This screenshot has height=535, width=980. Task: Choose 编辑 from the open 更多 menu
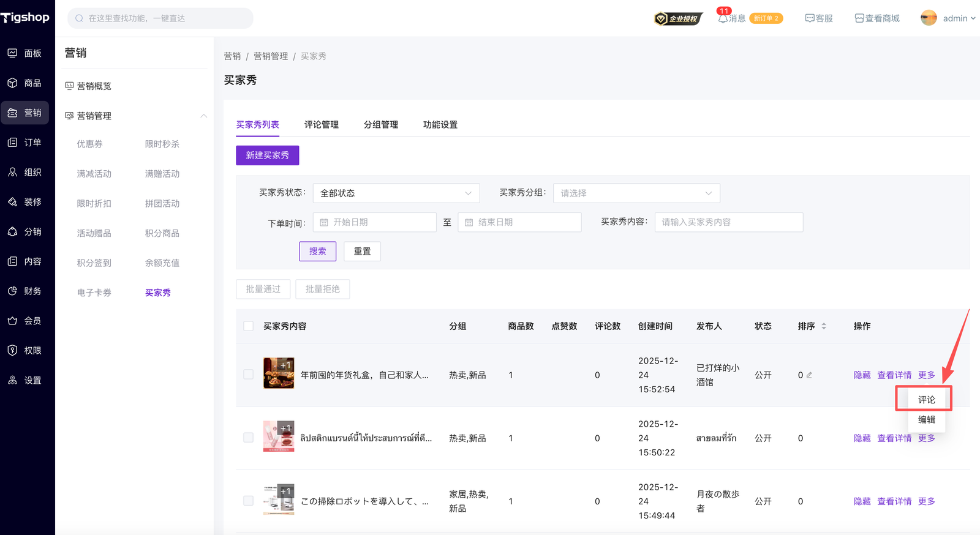click(926, 420)
